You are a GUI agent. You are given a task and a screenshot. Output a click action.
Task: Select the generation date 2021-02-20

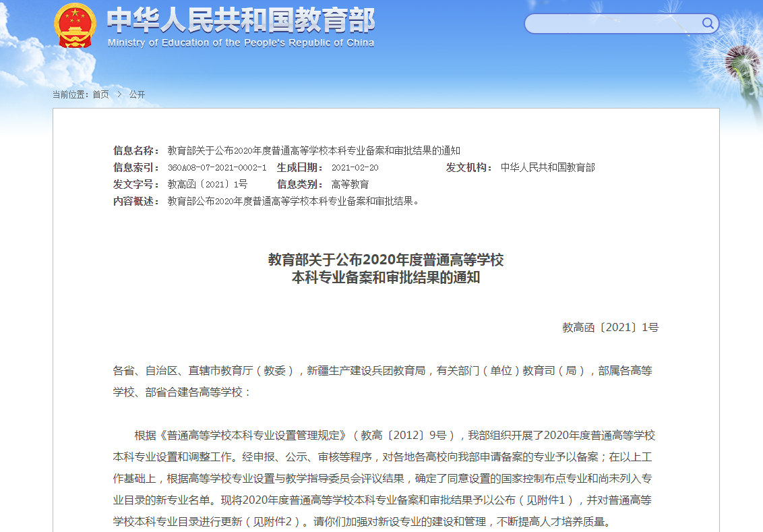coord(355,167)
